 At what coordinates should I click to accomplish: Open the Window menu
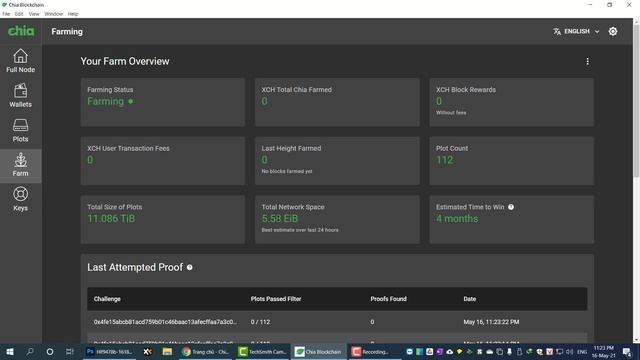pos(53,14)
